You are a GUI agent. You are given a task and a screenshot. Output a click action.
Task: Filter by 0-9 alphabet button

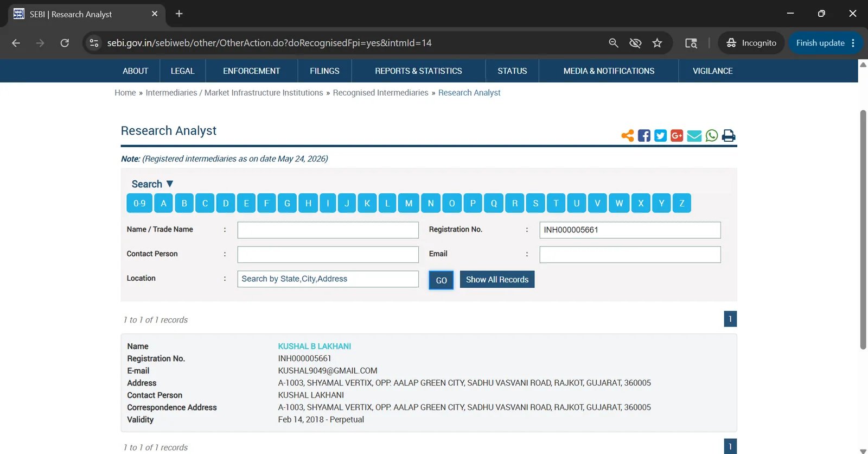pos(139,203)
